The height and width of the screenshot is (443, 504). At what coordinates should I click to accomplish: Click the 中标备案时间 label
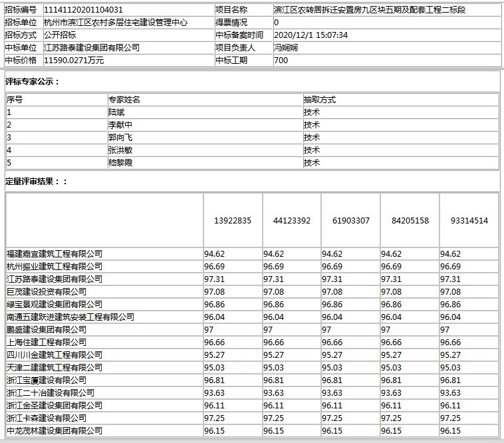tap(239, 35)
